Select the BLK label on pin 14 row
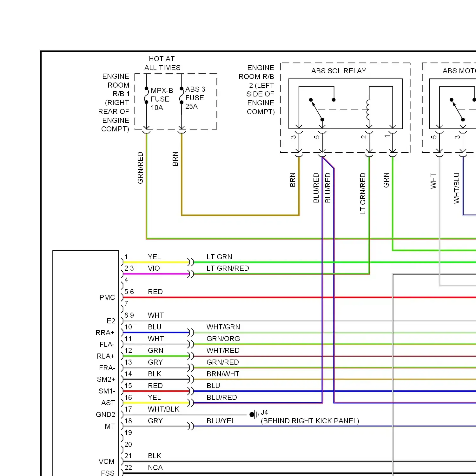 pyautogui.click(x=155, y=374)
